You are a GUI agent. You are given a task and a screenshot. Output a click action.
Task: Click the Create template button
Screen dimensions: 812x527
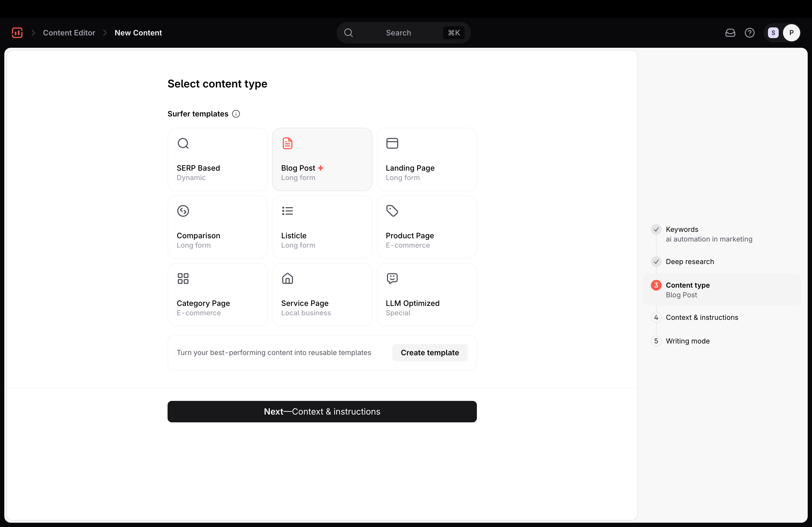click(430, 353)
